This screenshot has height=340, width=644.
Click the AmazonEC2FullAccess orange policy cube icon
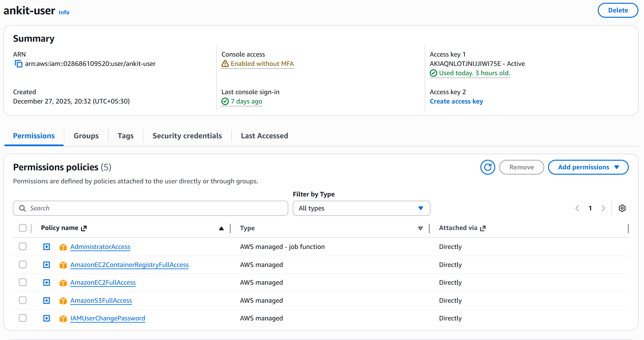click(x=63, y=283)
